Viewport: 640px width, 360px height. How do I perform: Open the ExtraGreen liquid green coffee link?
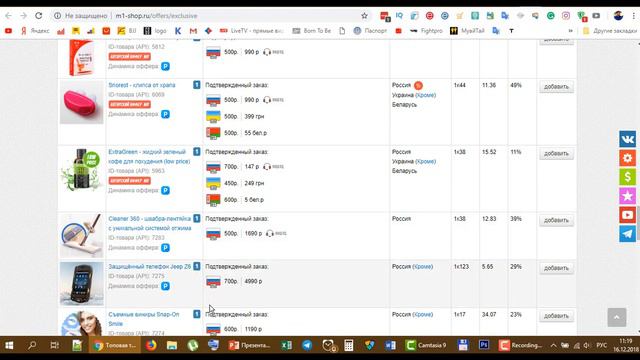[x=149, y=156]
